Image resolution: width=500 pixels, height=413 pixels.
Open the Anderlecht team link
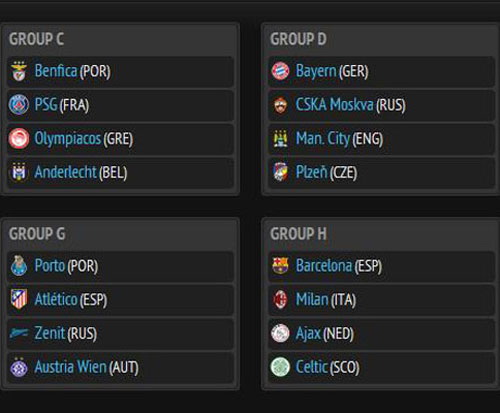pyautogui.click(x=65, y=172)
